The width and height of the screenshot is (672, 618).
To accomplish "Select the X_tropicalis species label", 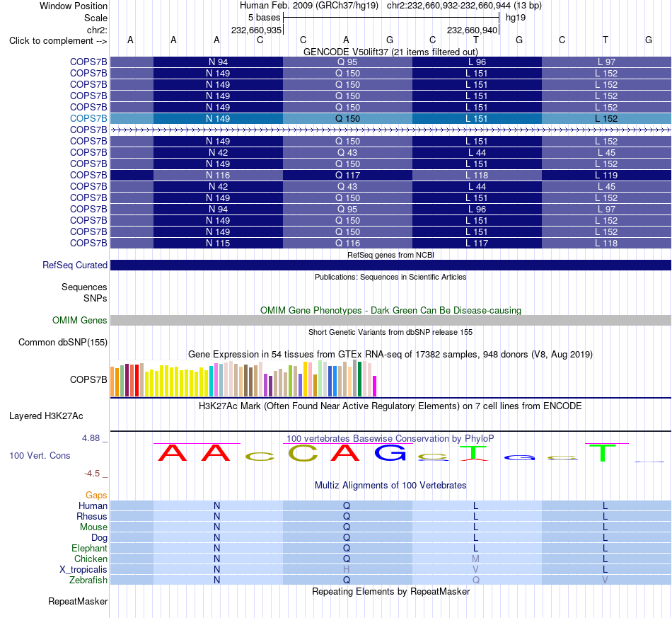I will click(x=83, y=570).
